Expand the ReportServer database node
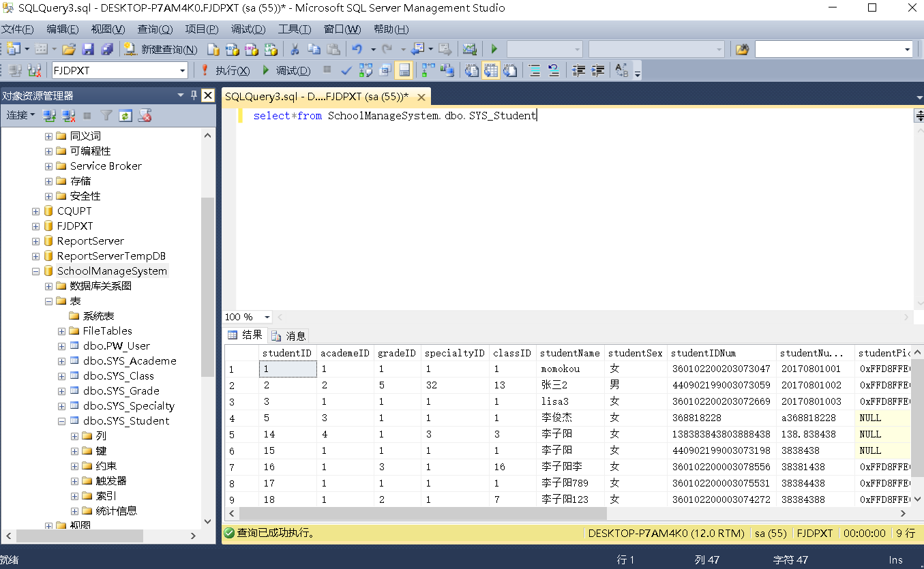The image size is (924, 569). pos(35,241)
